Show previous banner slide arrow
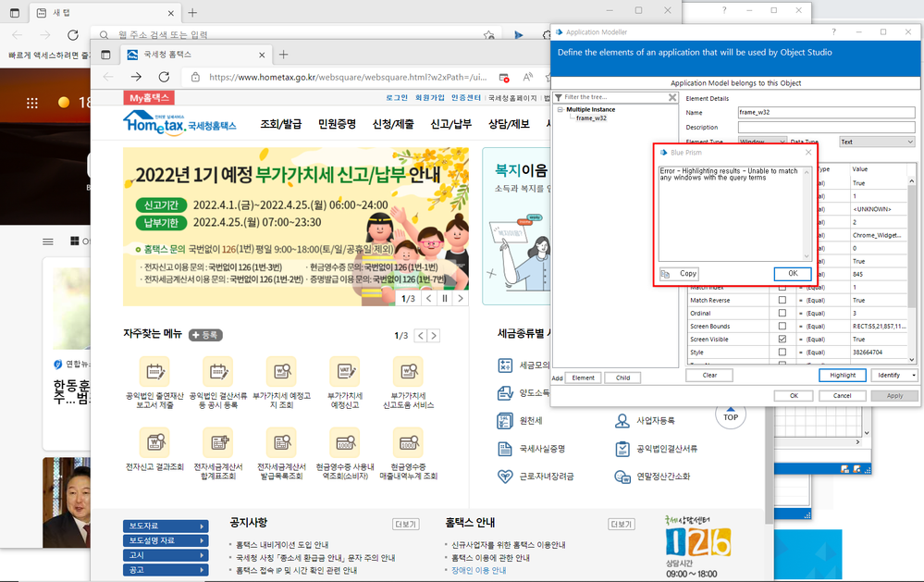 point(429,298)
